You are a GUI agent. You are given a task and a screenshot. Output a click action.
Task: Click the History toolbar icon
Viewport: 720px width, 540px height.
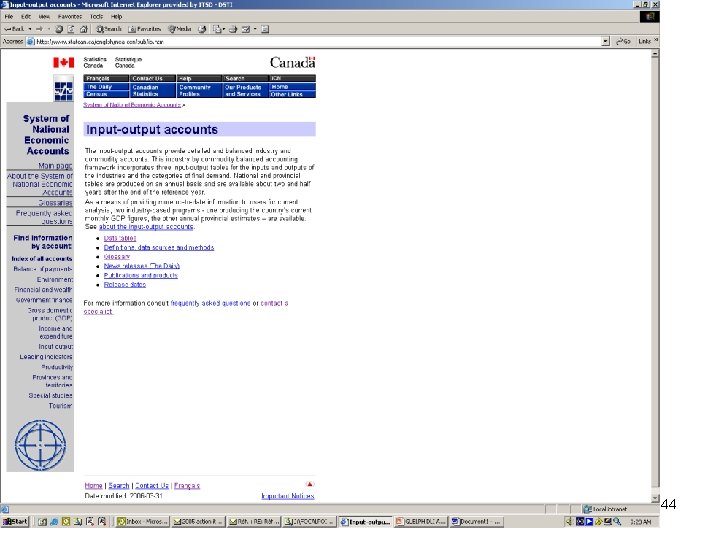[x=202, y=29]
